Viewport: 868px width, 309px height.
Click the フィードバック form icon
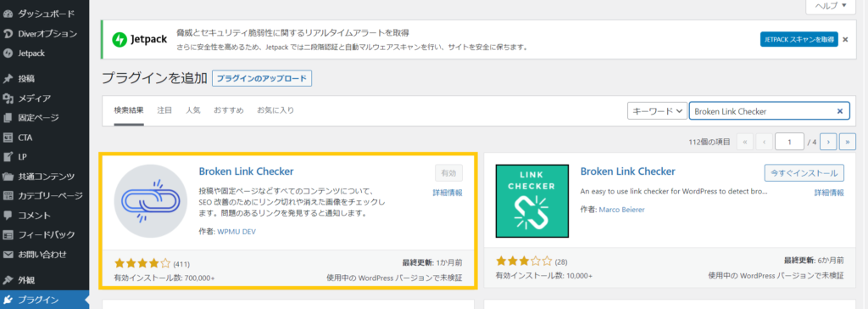click(x=8, y=234)
